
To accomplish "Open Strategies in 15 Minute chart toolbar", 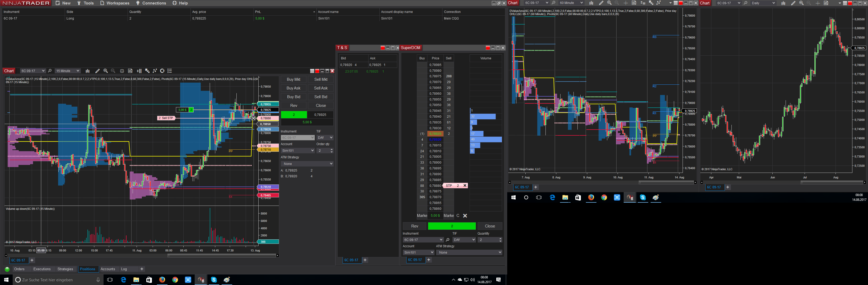I will point(162,71).
